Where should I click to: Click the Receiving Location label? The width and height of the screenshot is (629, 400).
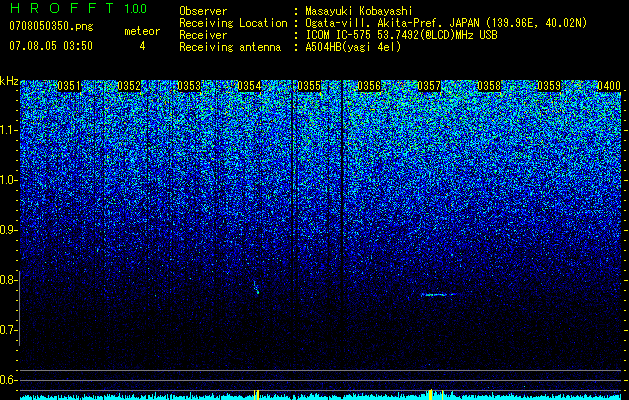(x=233, y=23)
